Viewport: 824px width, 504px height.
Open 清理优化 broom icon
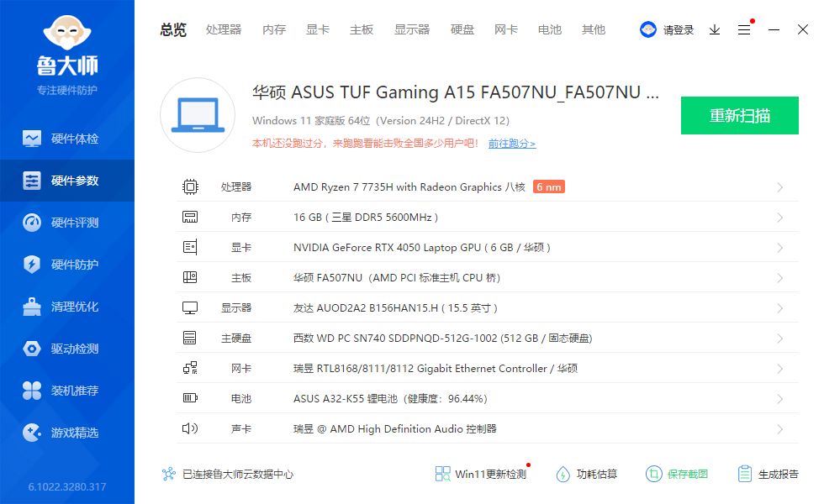pos(32,307)
